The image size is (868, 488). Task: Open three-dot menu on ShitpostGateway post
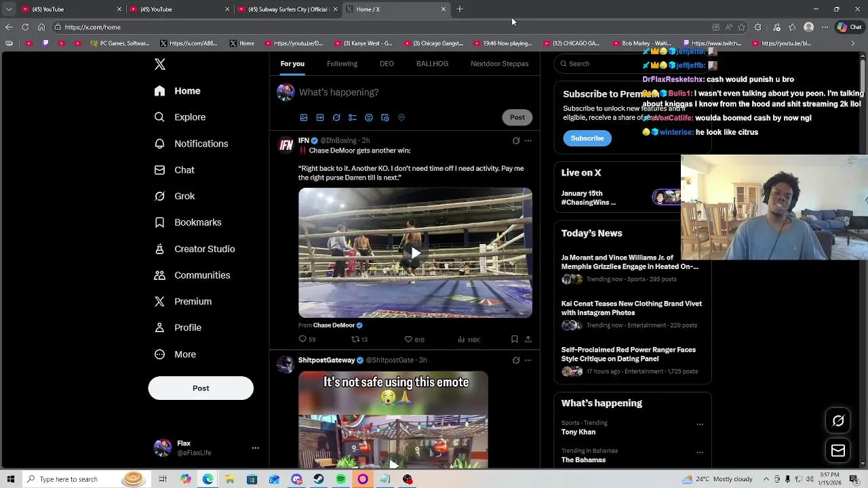528,361
